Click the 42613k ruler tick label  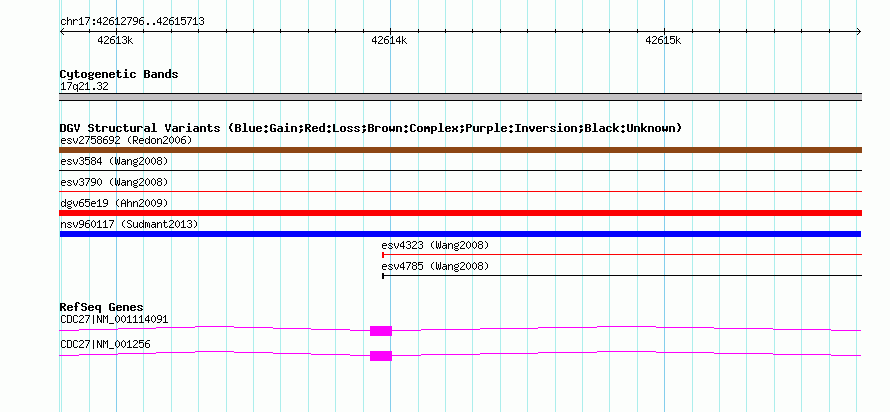115,40
